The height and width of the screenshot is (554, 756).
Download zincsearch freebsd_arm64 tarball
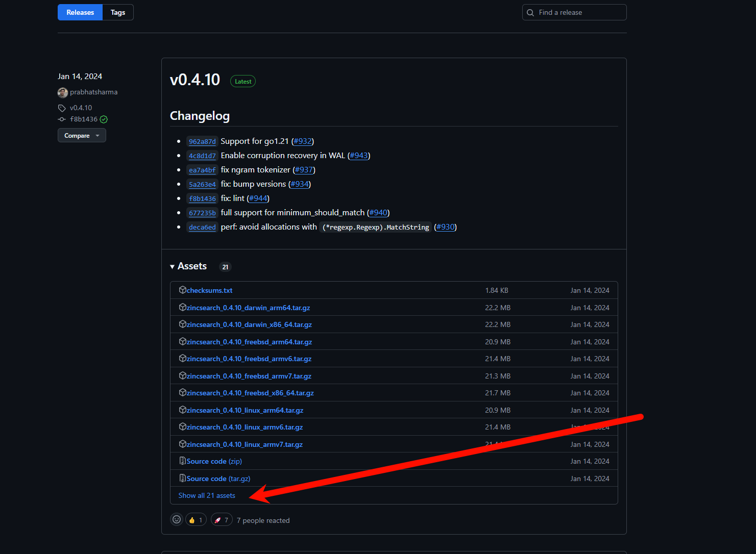(x=249, y=342)
